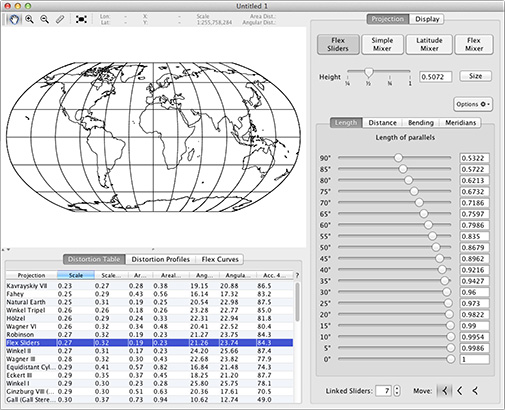Click the middle Move arrow button
Viewport: 505px width, 410px height.
(460, 391)
